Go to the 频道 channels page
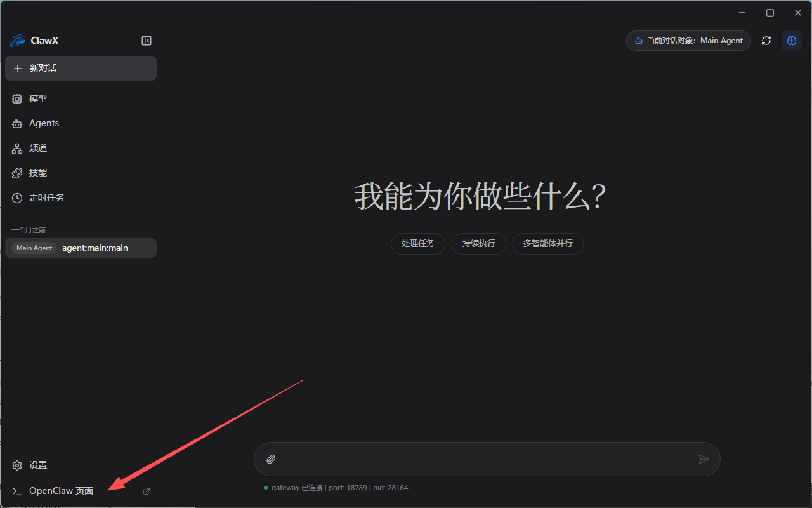812x508 pixels. pos(38,148)
